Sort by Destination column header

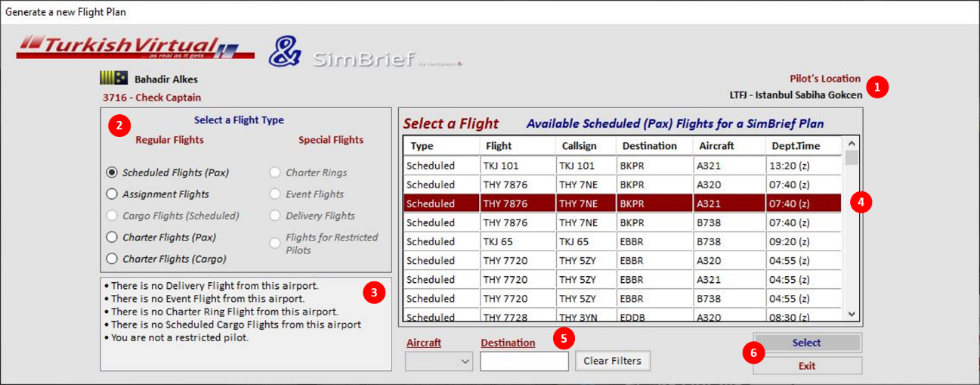655,146
